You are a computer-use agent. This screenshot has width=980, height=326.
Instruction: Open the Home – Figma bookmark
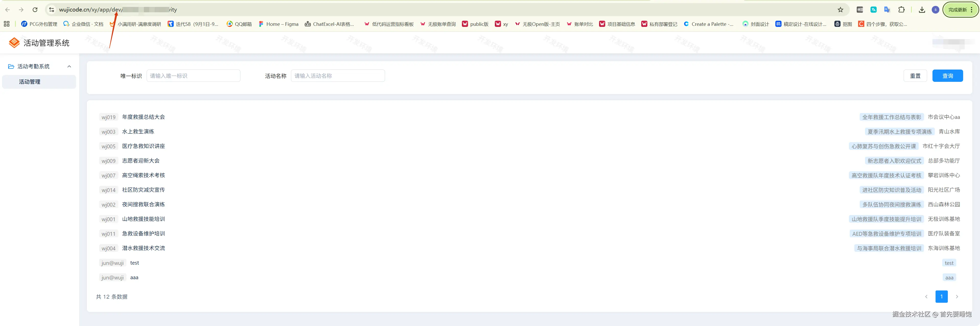[278, 24]
